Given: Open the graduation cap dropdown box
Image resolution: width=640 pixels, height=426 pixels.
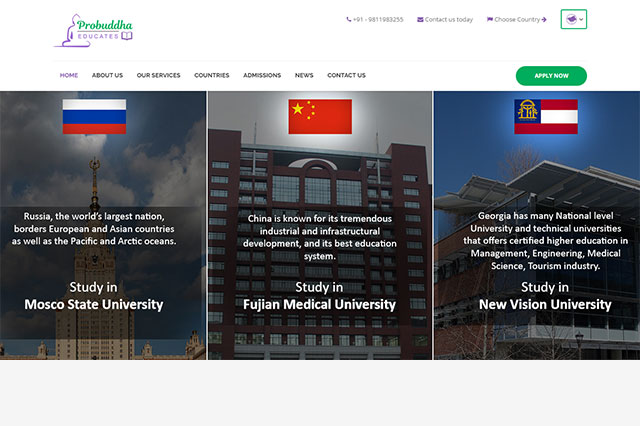Looking at the screenshot, I should coord(574,19).
